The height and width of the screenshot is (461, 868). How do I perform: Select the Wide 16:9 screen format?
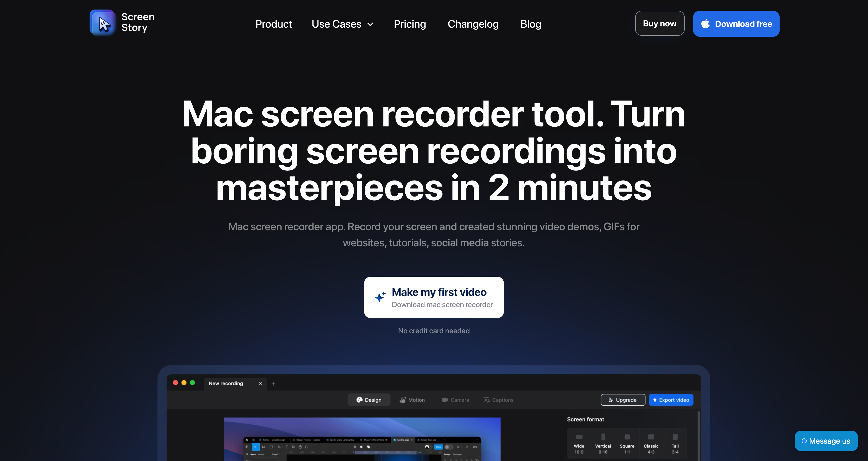pyautogui.click(x=579, y=443)
